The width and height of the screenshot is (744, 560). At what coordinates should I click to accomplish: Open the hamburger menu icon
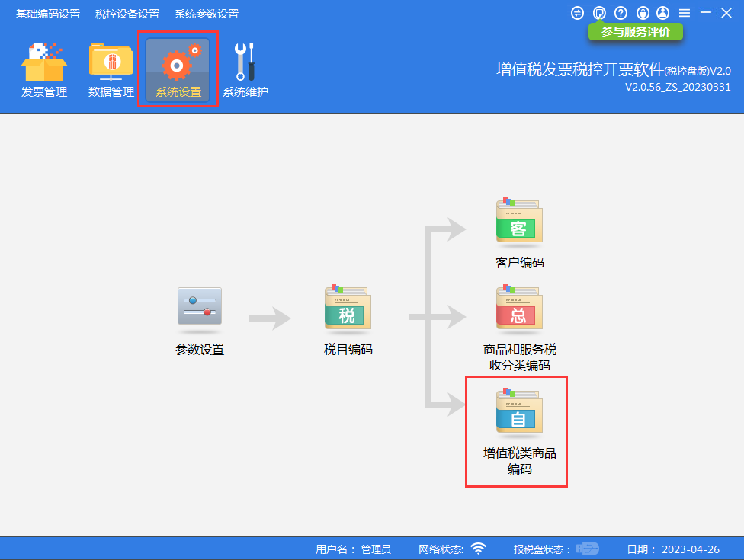click(x=685, y=13)
